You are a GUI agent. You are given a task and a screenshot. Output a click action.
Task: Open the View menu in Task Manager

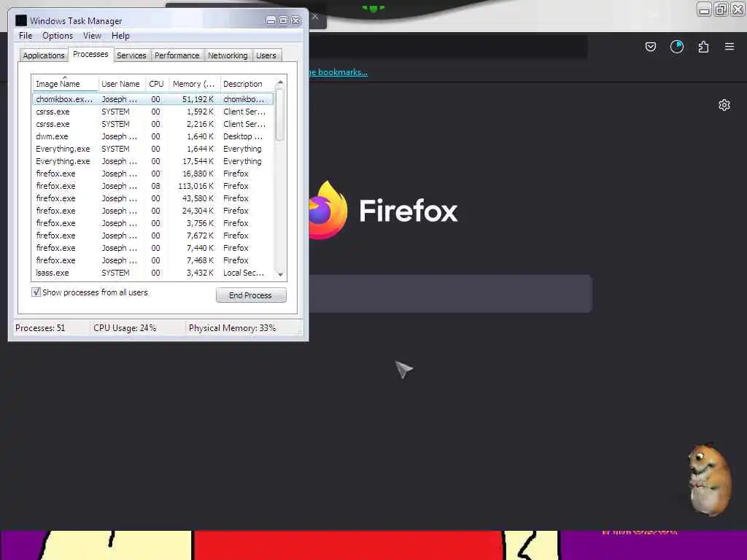coord(92,36)
